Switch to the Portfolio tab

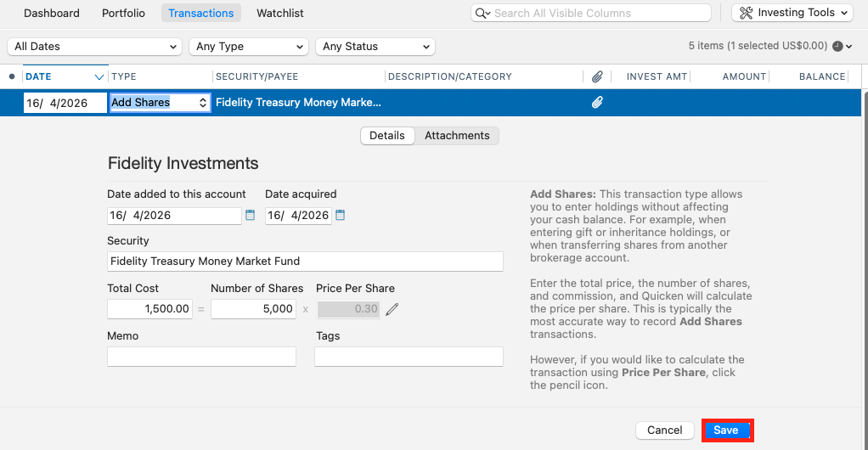pyautogui.click(x=123, y=13)
